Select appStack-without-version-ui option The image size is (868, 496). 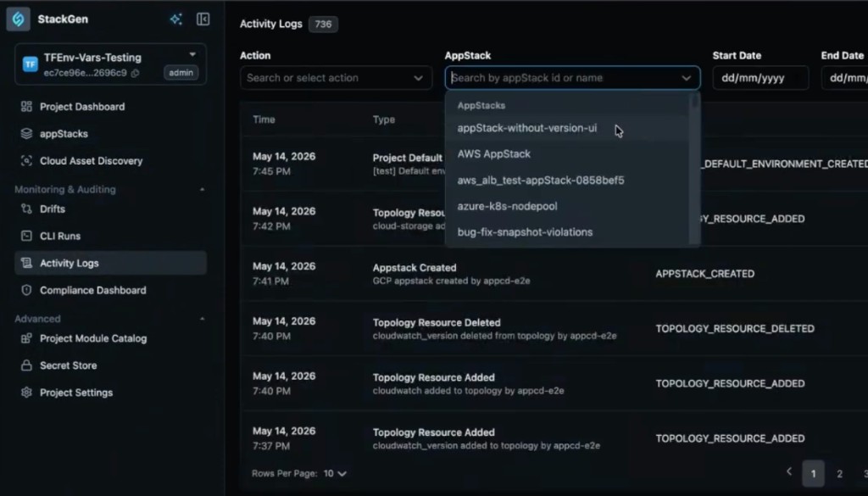[567, 128]
